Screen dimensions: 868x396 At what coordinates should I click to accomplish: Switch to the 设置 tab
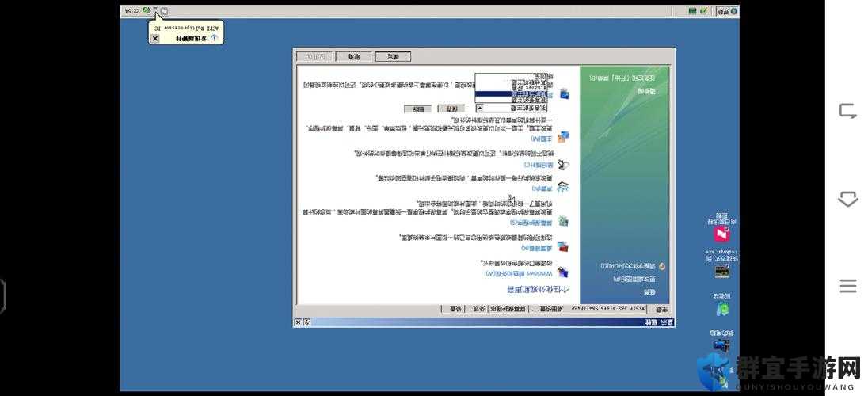[x=453, y=309]
